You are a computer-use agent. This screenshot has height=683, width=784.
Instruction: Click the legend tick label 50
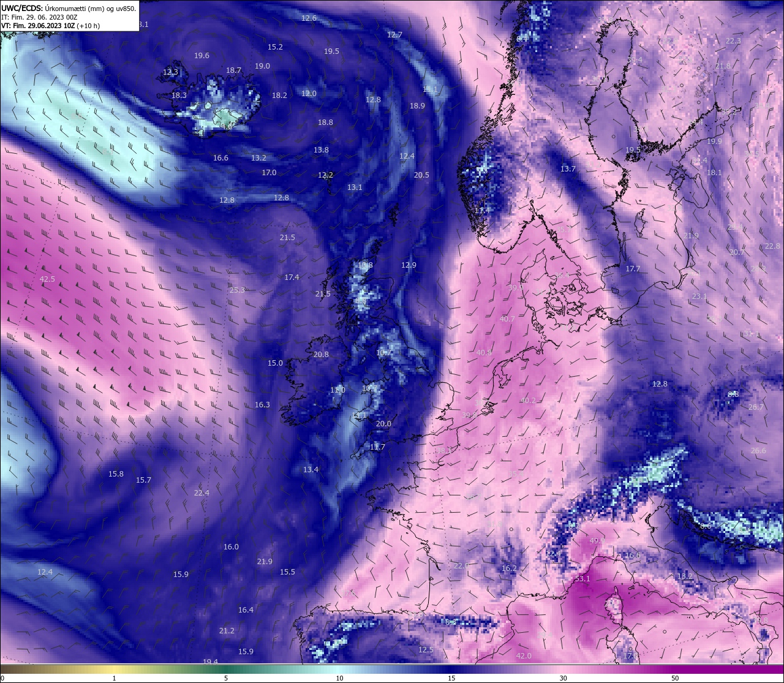675,678
